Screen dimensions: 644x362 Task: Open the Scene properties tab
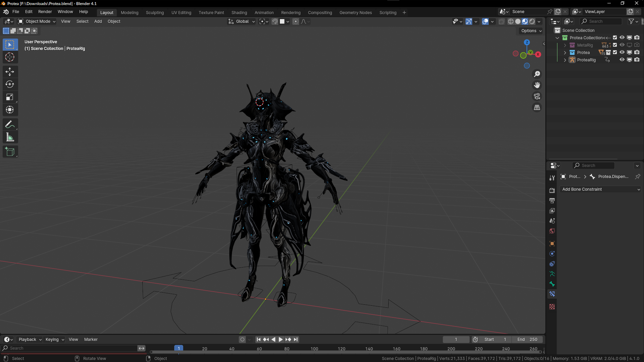[x=552, y=221]
